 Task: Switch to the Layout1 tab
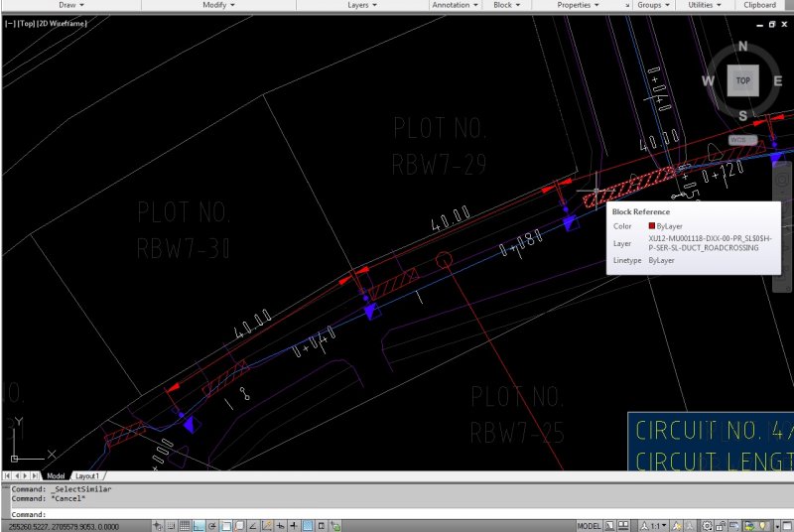(x=88, y=476)
